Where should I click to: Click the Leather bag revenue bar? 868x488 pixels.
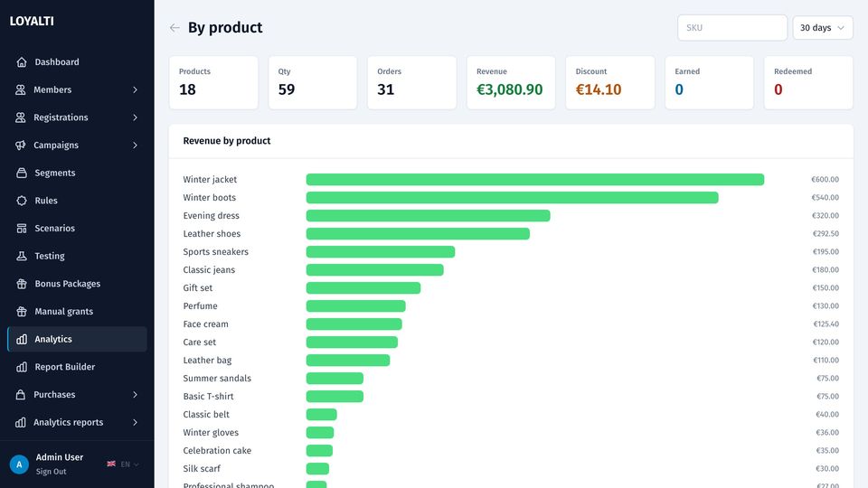coord(347,361)
